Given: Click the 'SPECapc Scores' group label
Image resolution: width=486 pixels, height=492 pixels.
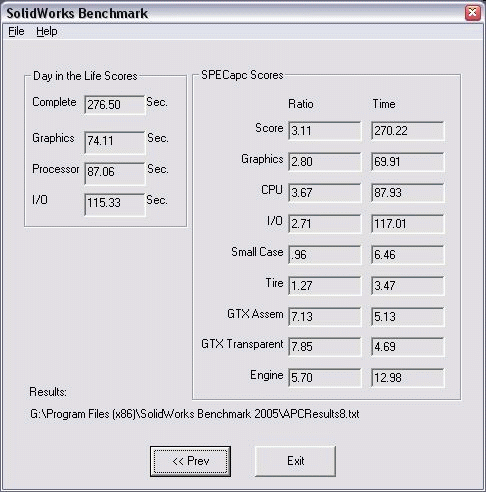Looking at the screenshot, I should click(x=242, y=75).
